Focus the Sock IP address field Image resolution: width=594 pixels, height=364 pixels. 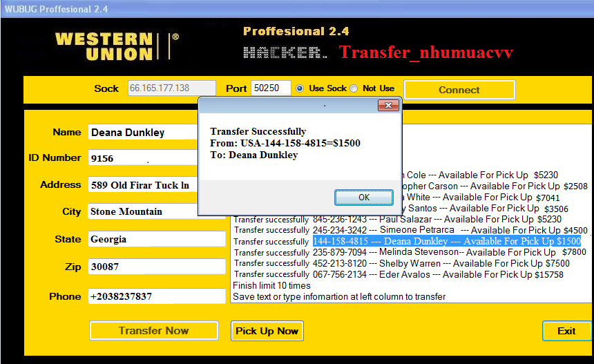[171, 88]
